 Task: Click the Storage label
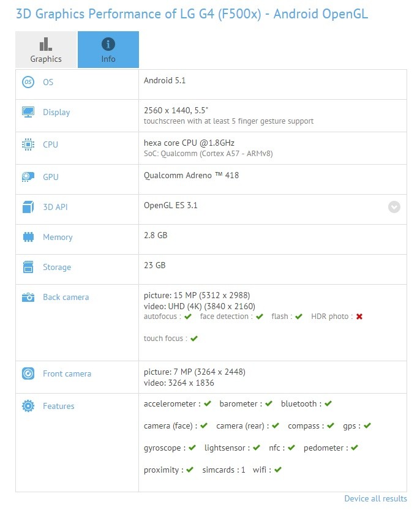[57, 268]
